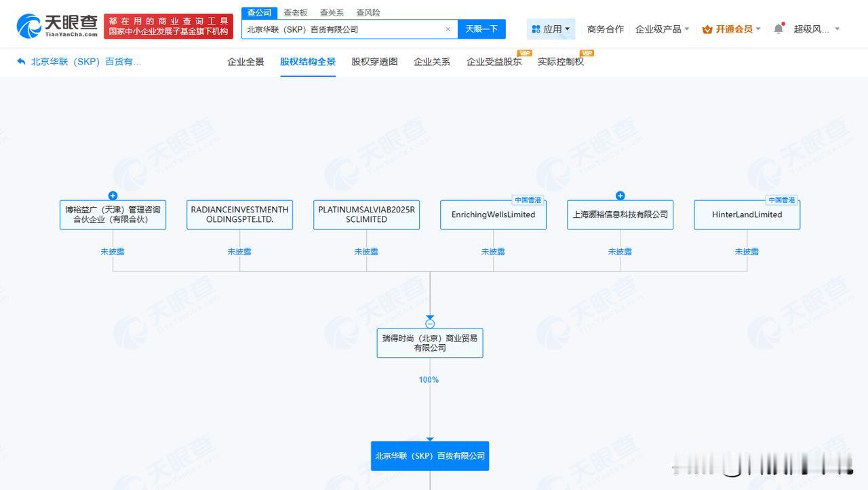Click 未披露 under 上海灏裕信息科技 node
This screenshot has width=868, height=490.
(x=620, y=252)
